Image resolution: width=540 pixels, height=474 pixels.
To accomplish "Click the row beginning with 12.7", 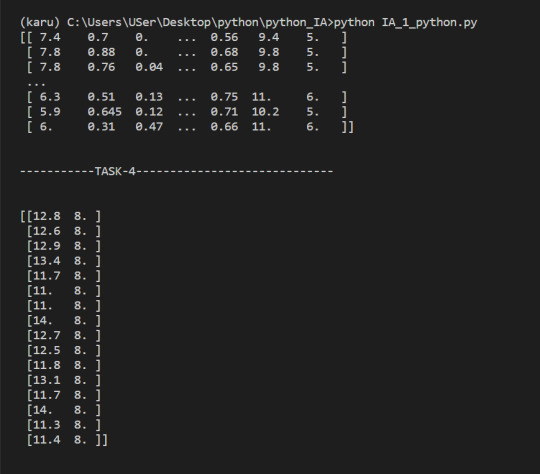I will point(64,336).
